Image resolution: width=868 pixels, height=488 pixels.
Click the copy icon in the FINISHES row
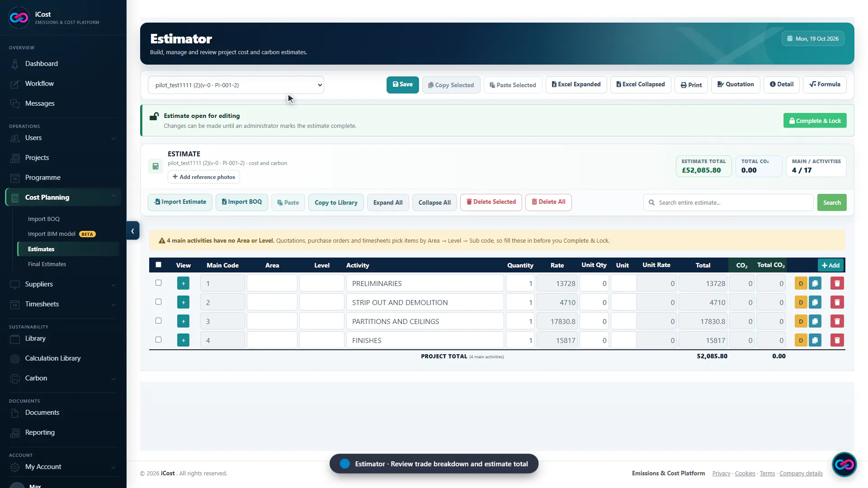click(x=815, y=340)
